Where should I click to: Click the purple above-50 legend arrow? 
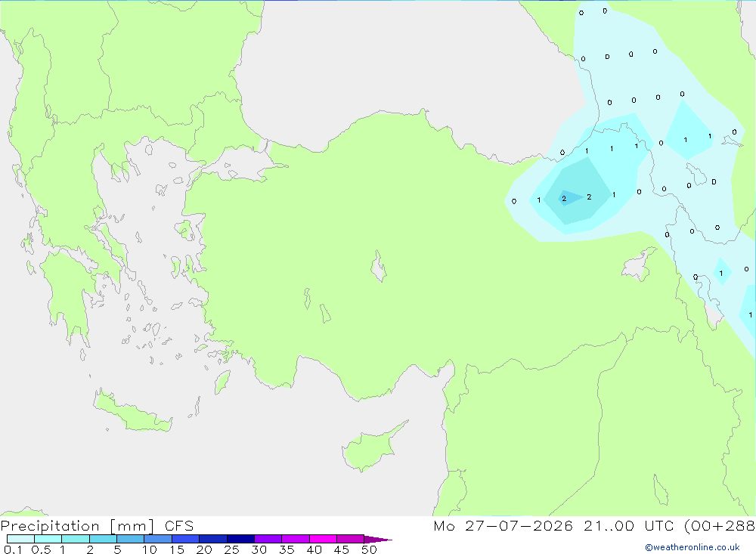pyautogui.click(x=377, y=539)
